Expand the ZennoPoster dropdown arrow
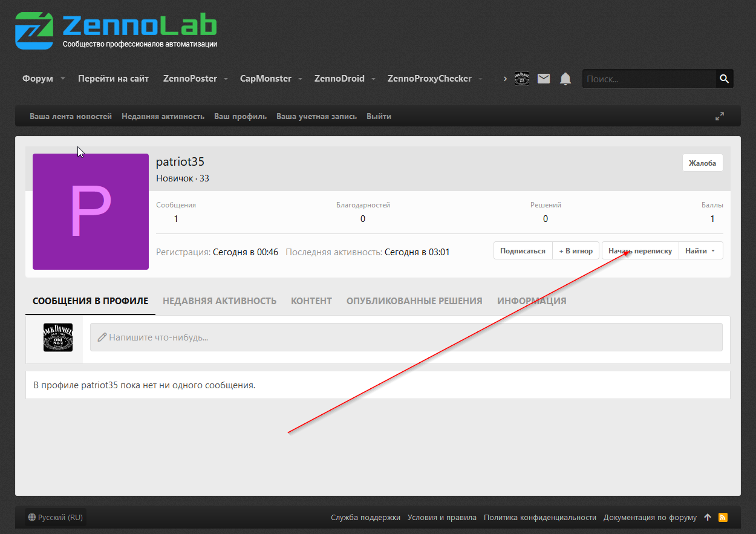Screen dimensions: 756x534 (226, 79)
